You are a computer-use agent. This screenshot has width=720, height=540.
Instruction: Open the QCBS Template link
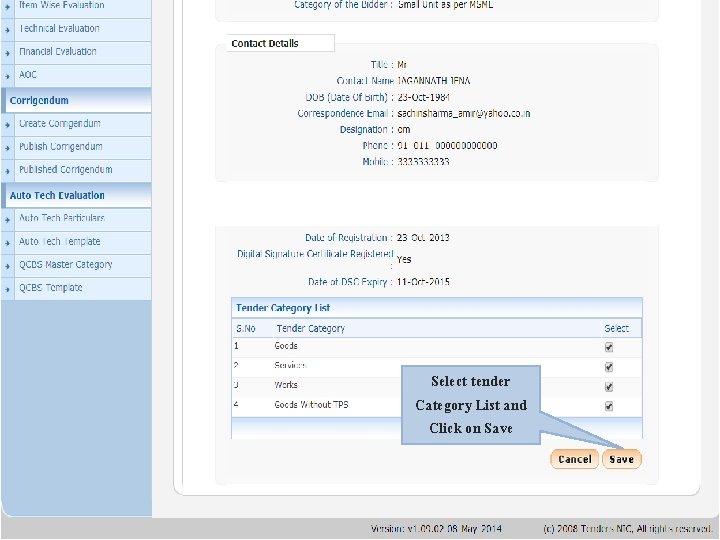51,287
